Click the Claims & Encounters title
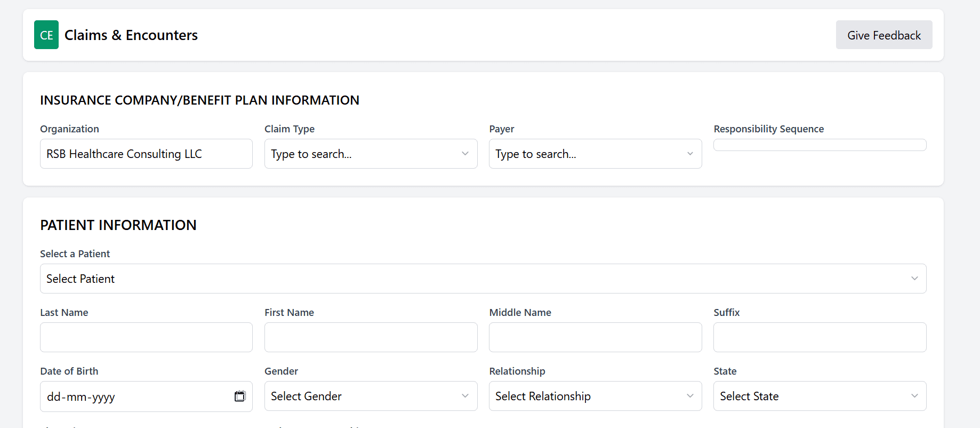Screen dimensions: 980x428 pos(131,35)
